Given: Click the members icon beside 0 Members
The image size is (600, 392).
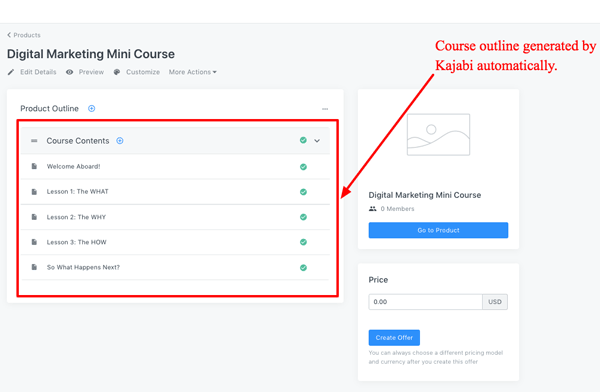Looking at the screenshot, I should 372,209.
